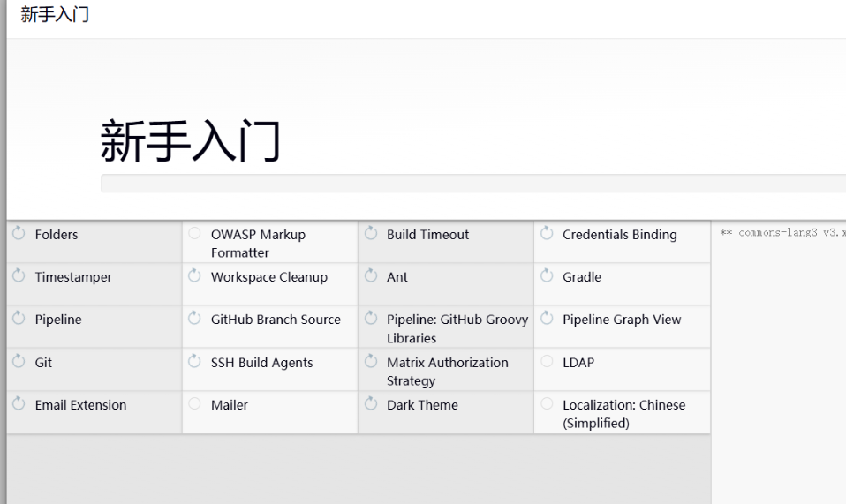This screenshot has width=846, height=504.
Task: Select the SSH Build Agents label
Action: (261, 364)
